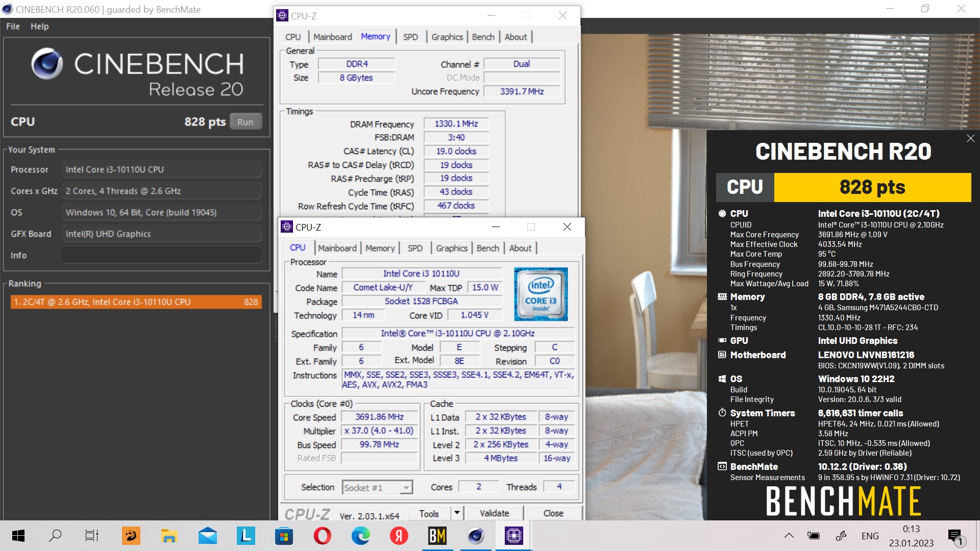Viewport: 980px width, 551px height.
Task: Select About tab in back CPU-Z window
Action: pyautogui.click(x=516, y=37)
